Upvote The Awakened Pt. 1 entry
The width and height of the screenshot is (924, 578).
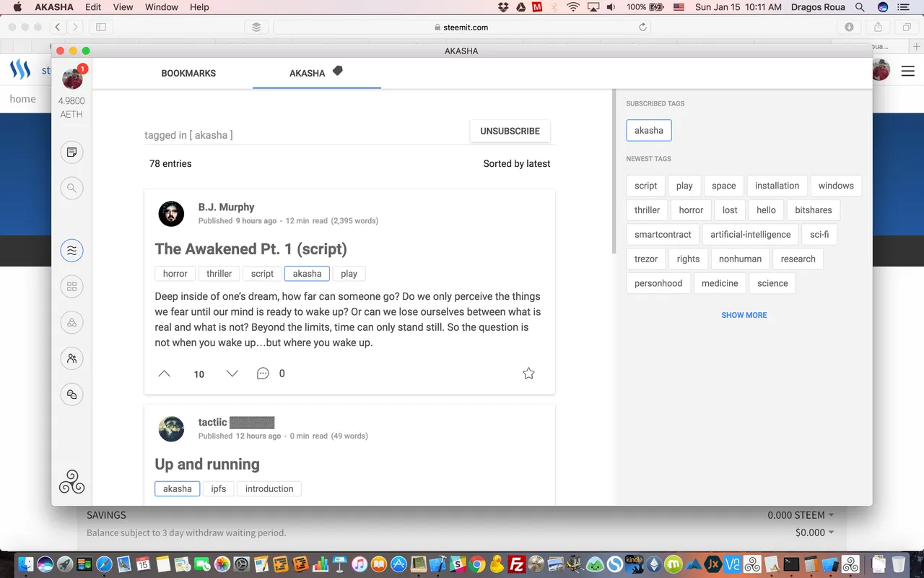(165, 374)
